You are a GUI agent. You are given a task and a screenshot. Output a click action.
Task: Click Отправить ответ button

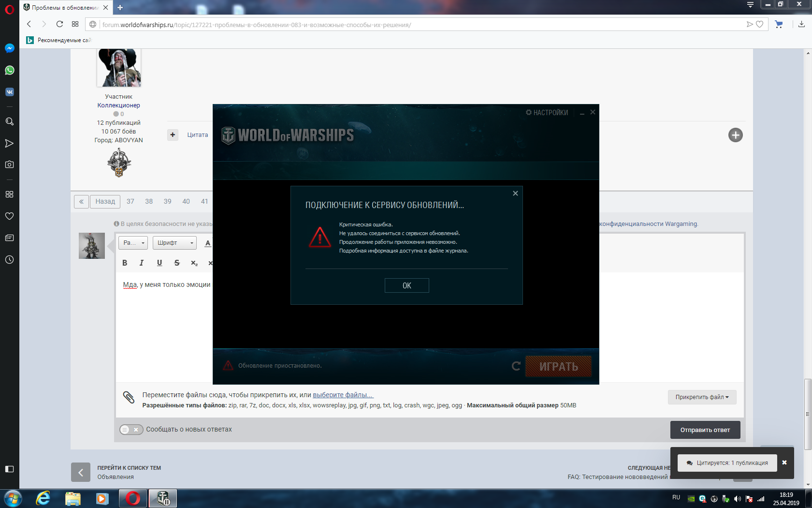click(x=705, y=430)
